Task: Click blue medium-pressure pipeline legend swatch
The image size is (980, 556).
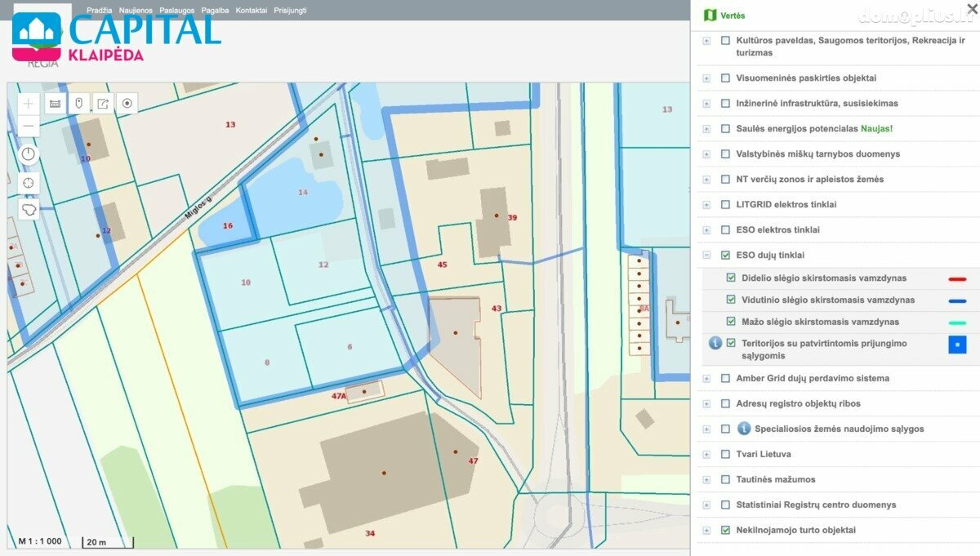Action: (957, 301)
